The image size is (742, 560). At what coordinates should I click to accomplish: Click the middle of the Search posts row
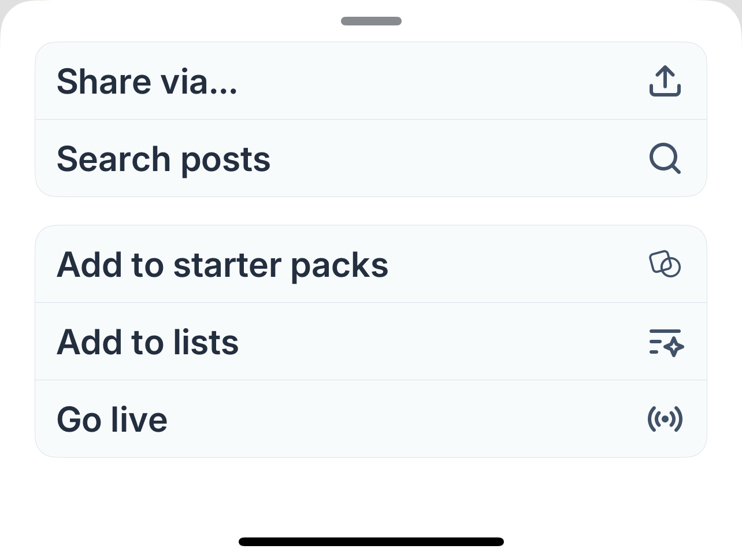click(x=371, y=158)
